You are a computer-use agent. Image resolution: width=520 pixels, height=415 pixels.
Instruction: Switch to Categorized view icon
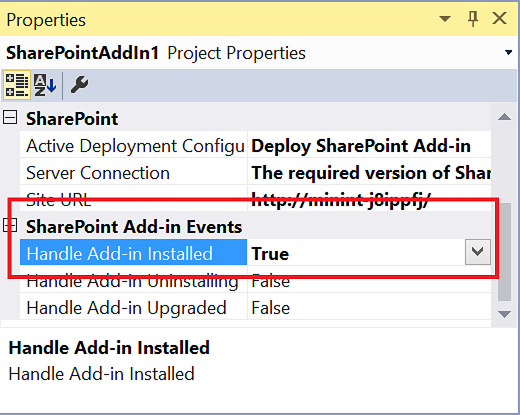(x=17, y=85)
